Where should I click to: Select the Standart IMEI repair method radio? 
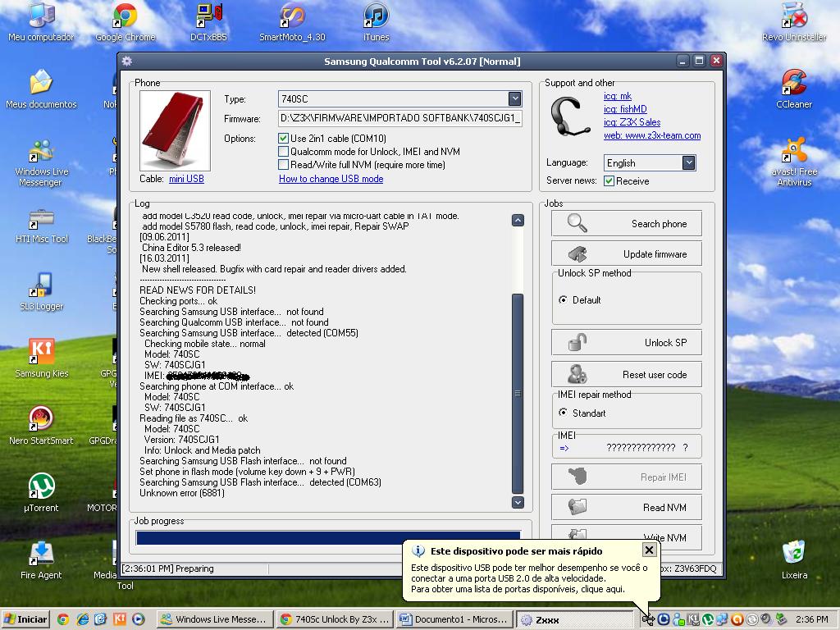click(x=563, y=413)
